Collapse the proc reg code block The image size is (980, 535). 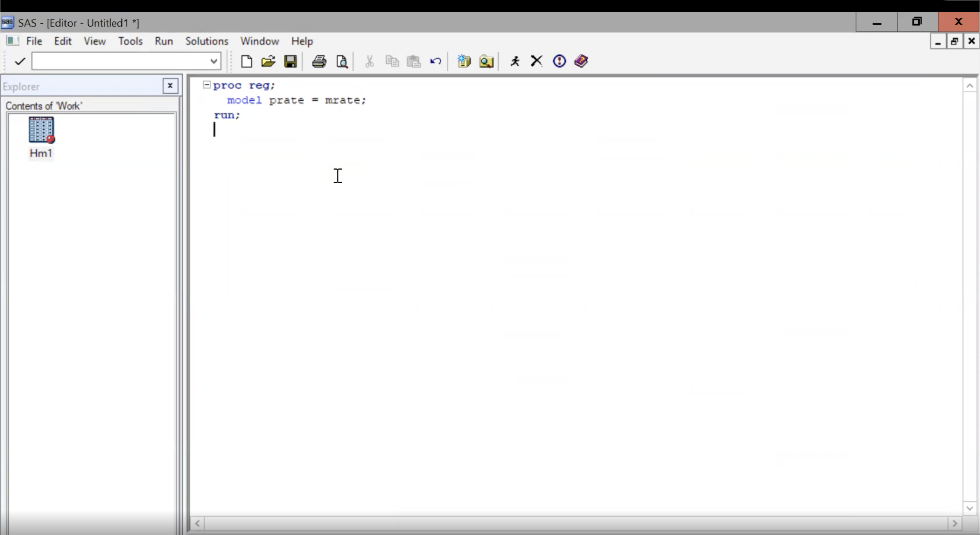[207, 85]
